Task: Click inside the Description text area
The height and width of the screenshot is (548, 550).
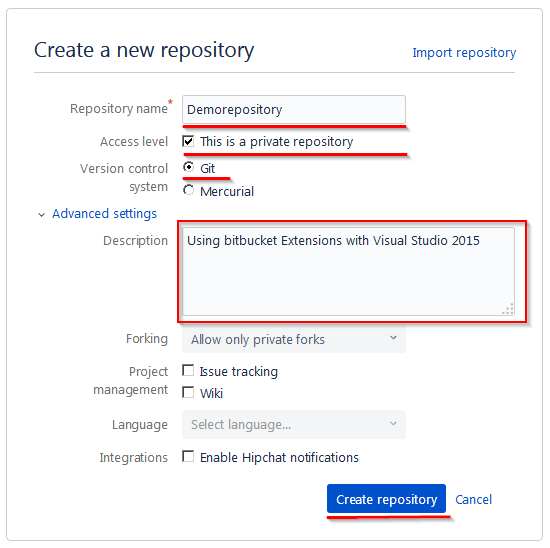Action: tap(348, 271)
